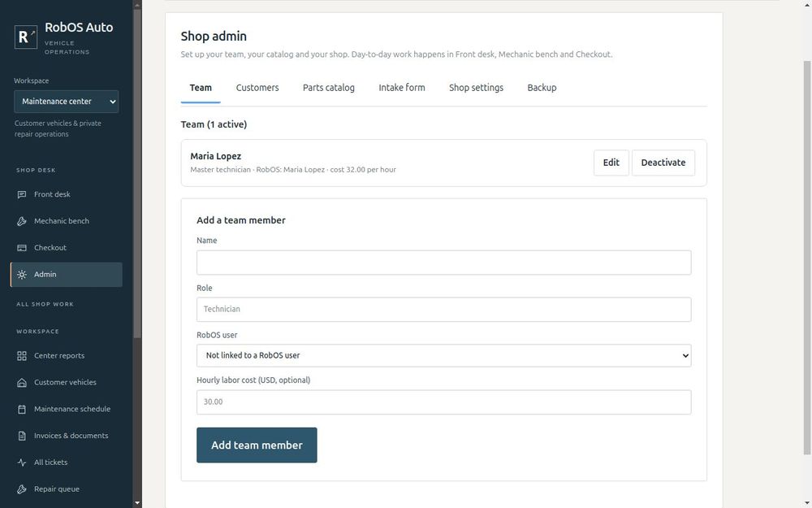This screenshot has height=508, width=812.
Task: Deactivate Maria Lopez
Action: click(663, 163)
